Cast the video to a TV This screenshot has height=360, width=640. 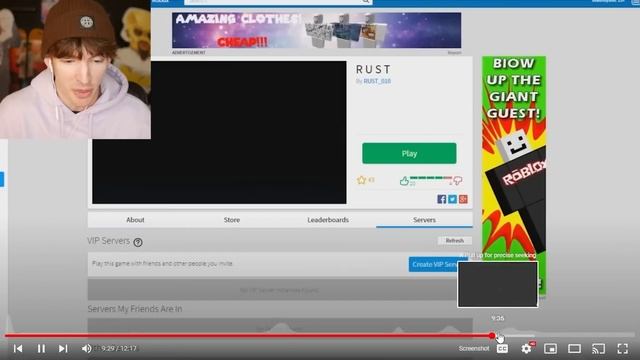point(598,349)
